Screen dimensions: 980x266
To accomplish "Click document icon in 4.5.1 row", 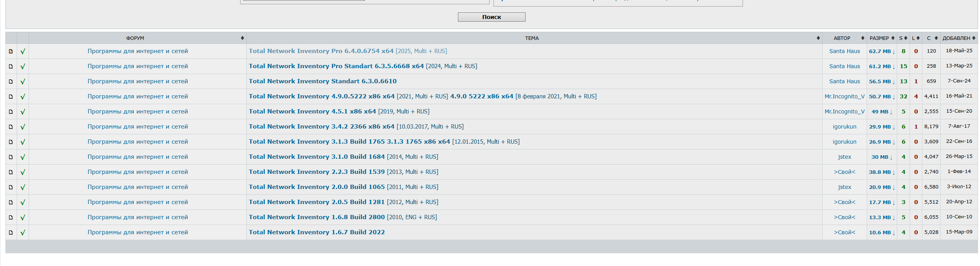I will click(11, 112).
